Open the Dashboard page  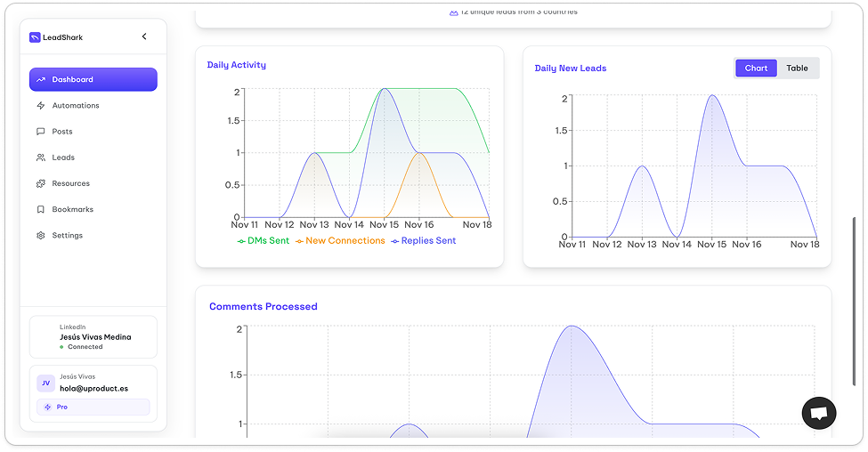93,80
